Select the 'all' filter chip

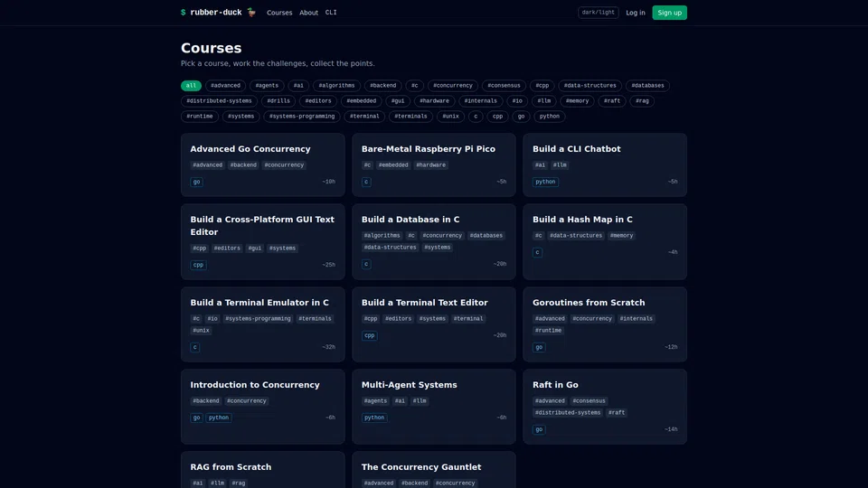tap(191, 86)
